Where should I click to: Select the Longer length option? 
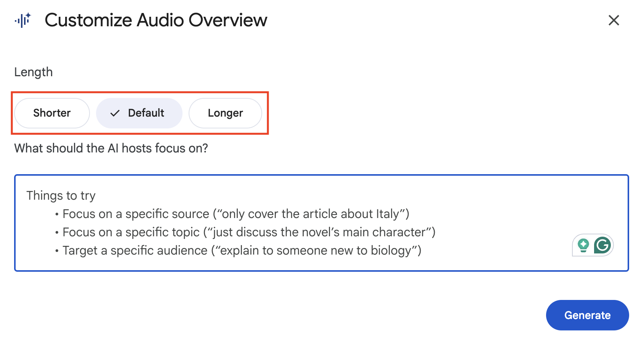tap(225, 113)
